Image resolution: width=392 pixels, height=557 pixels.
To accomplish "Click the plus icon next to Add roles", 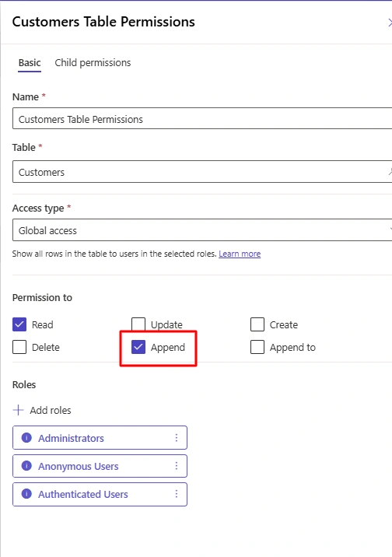I will coord(18,410).
